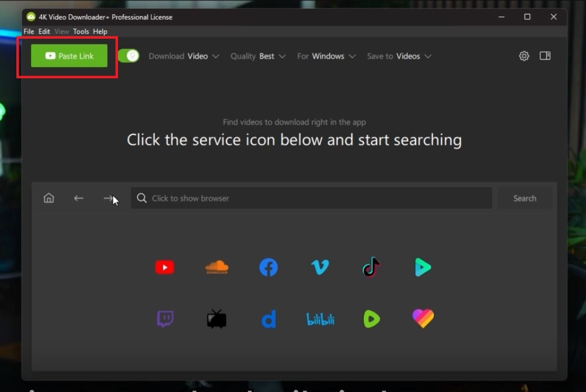
Task: Navigate back in the in-app browser
Action: click(78, 198)
